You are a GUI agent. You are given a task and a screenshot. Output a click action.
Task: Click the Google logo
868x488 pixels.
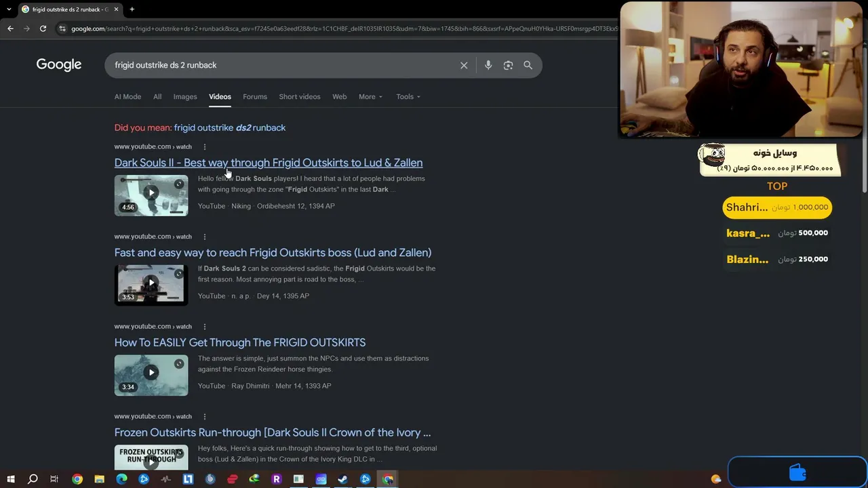pyautogui.click(x=59, y=64)
